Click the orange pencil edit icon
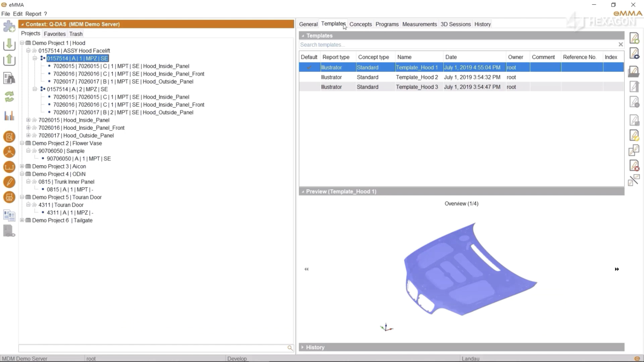The image size is (644, 362). tap(9, 182)
